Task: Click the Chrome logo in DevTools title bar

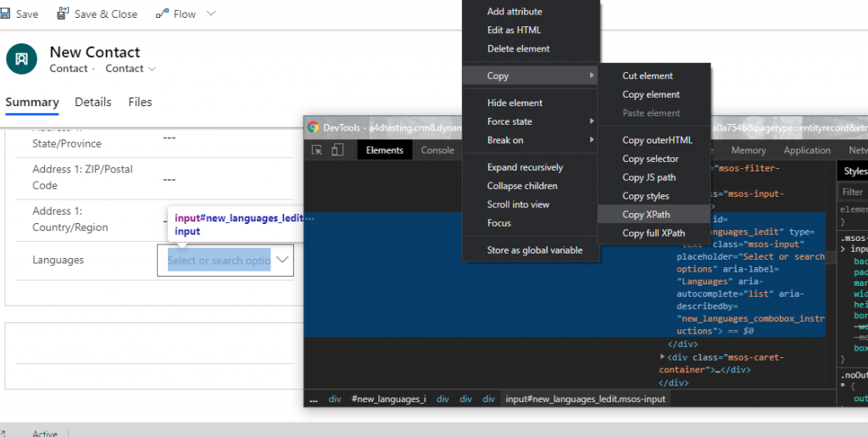Action: tap(314, 127)
